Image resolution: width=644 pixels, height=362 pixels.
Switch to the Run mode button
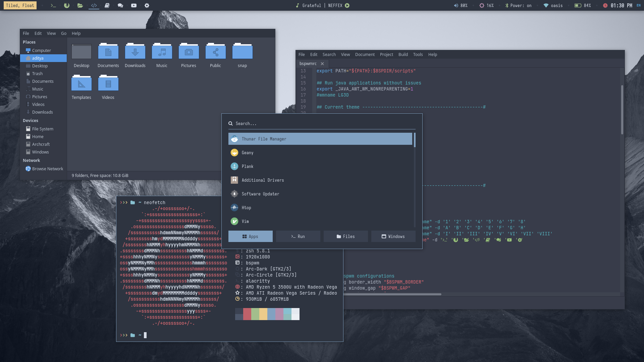298,236
